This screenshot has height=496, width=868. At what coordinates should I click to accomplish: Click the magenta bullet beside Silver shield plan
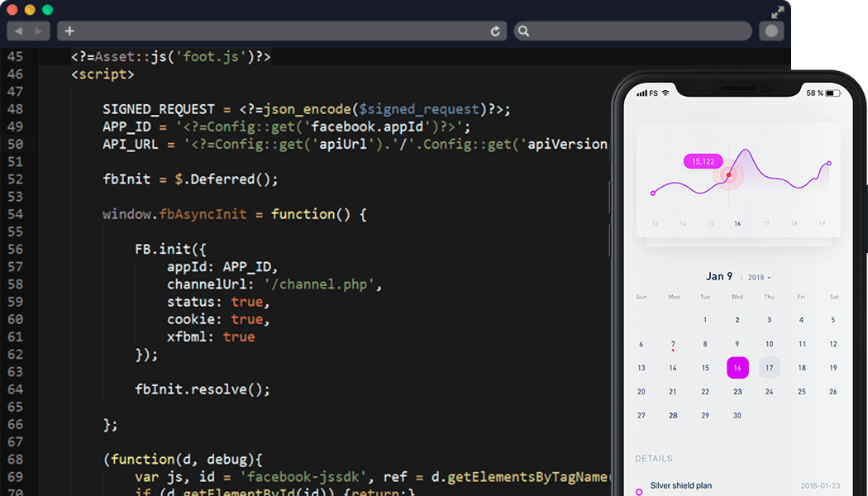(639, 492)
